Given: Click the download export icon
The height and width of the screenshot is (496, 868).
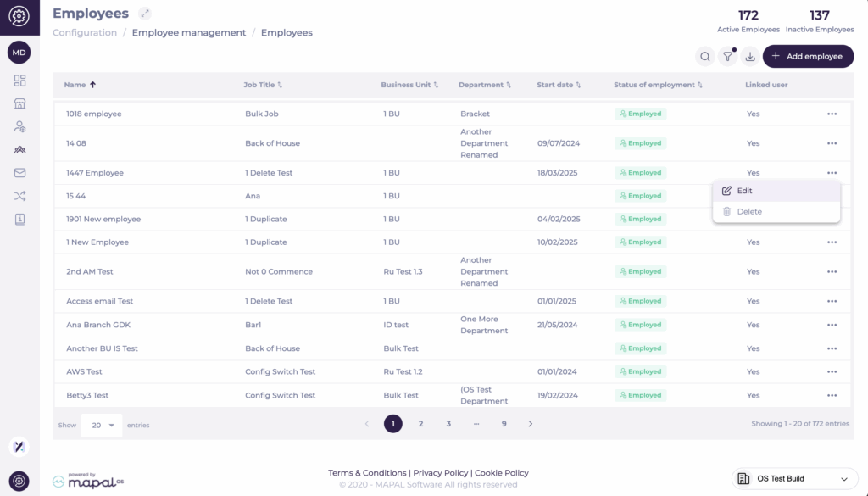Looking at the screenshot, I should tap(749, 57).
